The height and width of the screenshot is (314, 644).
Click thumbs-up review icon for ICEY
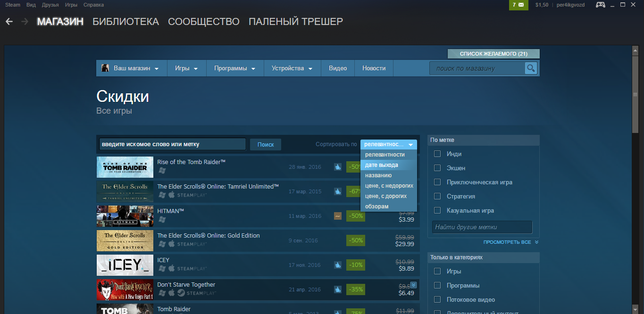tap(338, 265)
